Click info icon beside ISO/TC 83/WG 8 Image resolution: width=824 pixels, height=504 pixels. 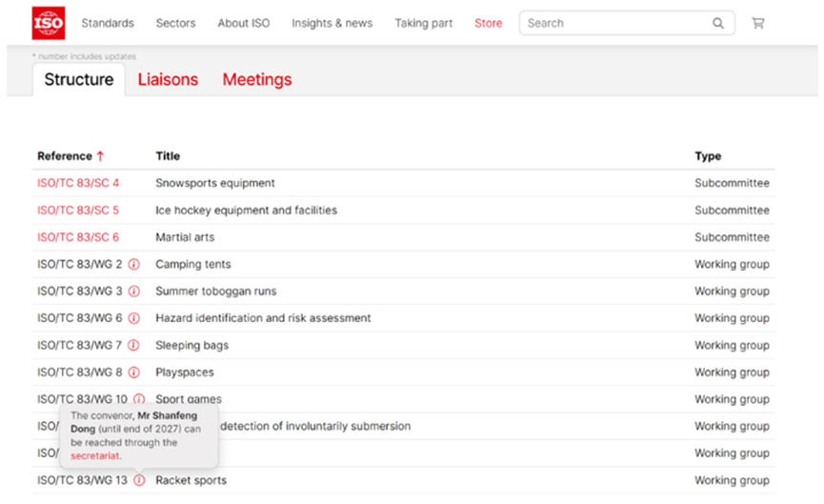click(x=134, y=373)
